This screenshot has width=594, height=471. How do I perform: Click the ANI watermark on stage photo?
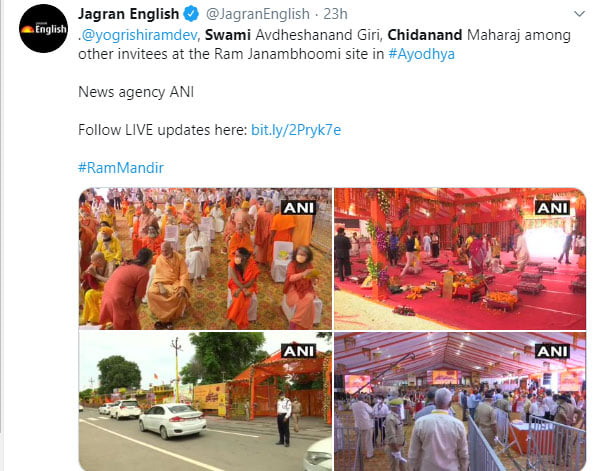(x=552, y=208)
